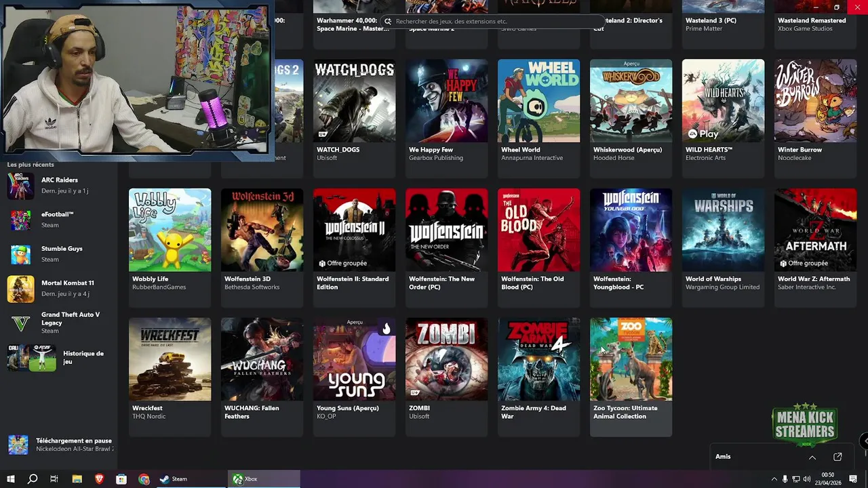868x488 pixels.
Task: Open the Windows Start menu
Action: (x=10, y=479)
